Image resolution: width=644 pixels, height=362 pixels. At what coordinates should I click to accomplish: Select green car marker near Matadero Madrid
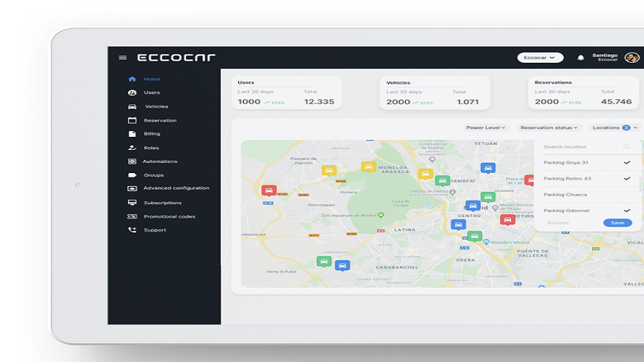click(475, 236)
